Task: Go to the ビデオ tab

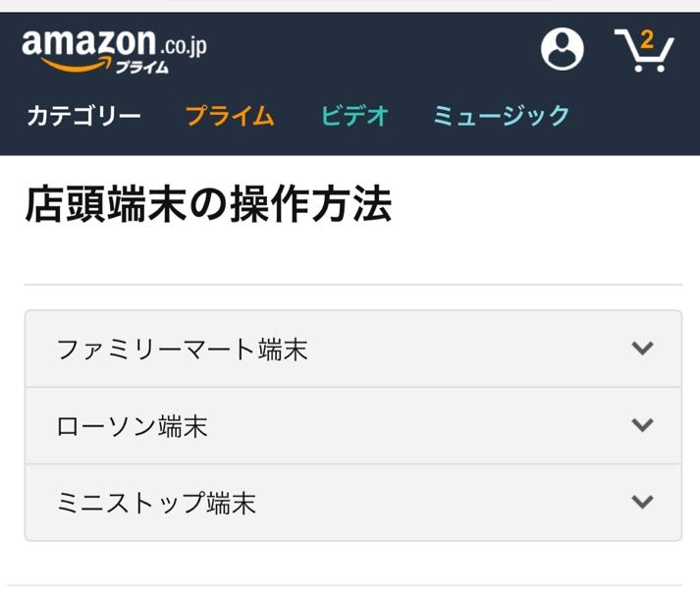Action: [x=354, y=116]
